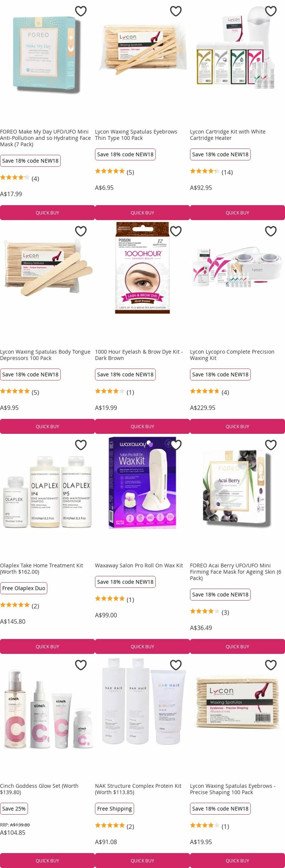Add Olaplex Take Home Kit to favorites
The height and width of the screenshot is (868, 285).
click(x=81, y=445)
